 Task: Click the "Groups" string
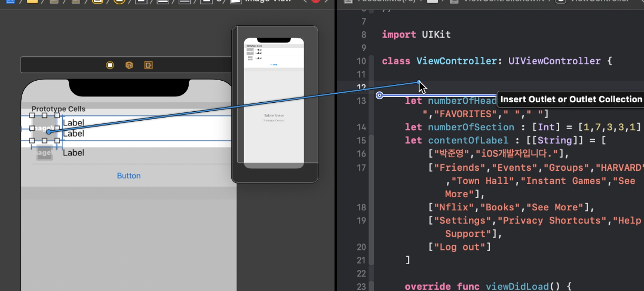point(566,168)
